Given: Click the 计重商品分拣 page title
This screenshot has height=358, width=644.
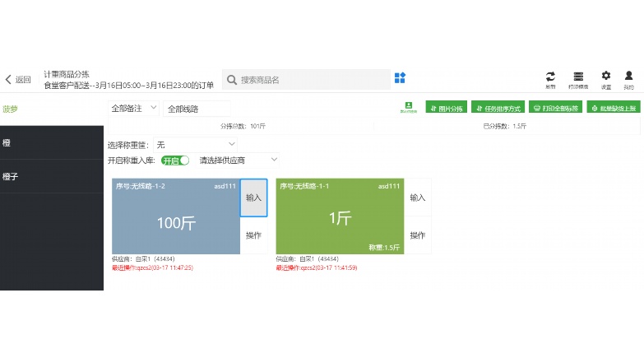Looking at the screenshot, I should click(67, 74).
